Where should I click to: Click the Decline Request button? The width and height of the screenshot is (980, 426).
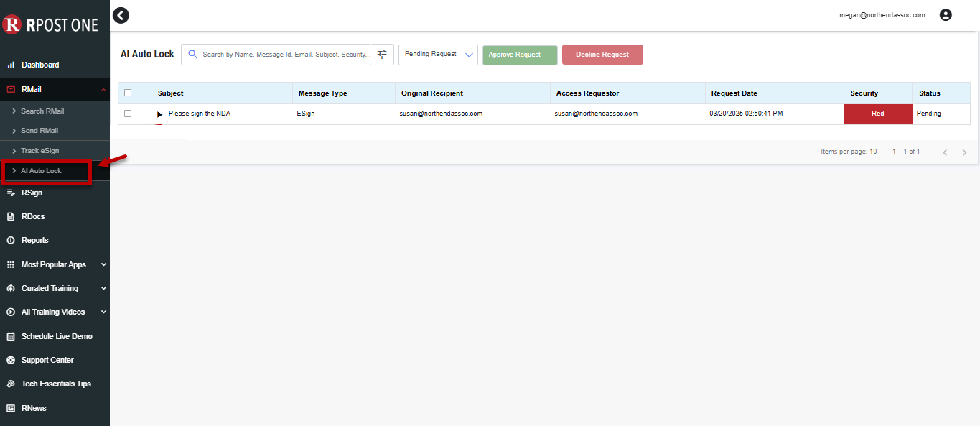click(x=602, y=55)
